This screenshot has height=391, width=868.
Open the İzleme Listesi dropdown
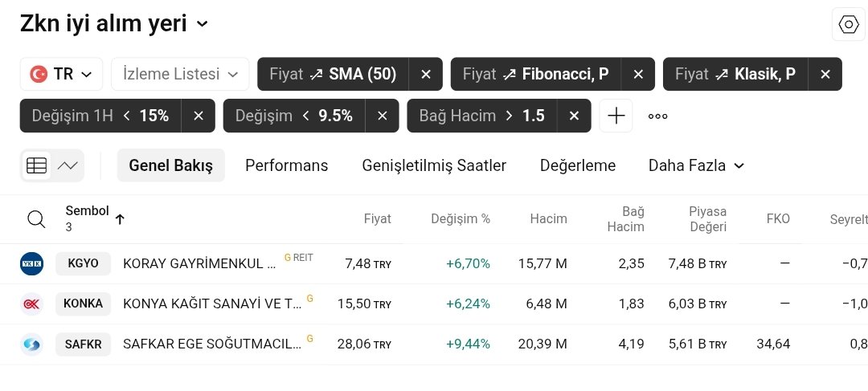[x=180, y=74]
